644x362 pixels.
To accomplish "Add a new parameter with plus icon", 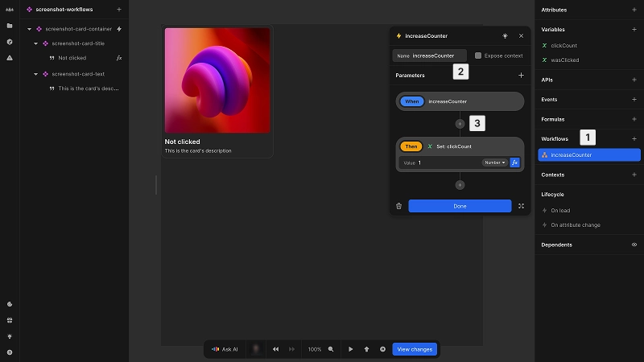I will (521, 75).
